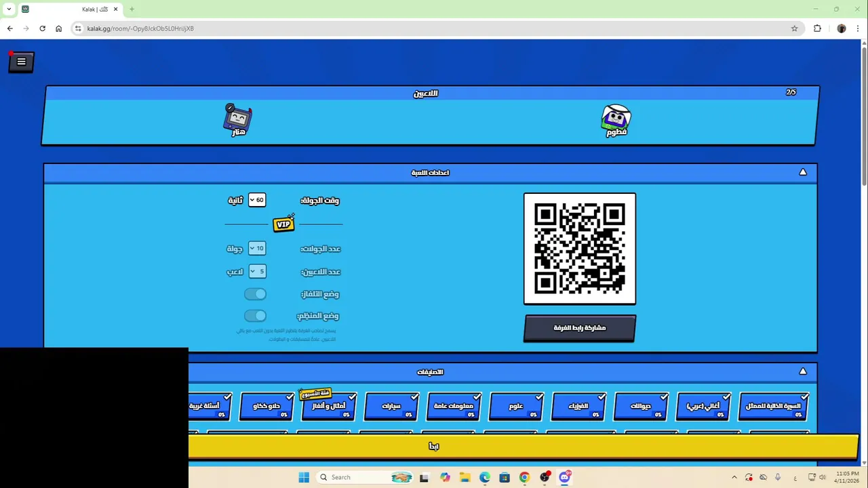Open the clock showing 11:05 PM

(847, 477)
